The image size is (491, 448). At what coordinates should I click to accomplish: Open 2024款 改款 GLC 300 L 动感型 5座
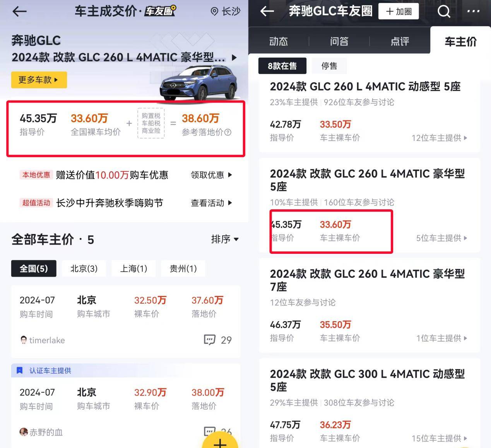coord(368,380)
